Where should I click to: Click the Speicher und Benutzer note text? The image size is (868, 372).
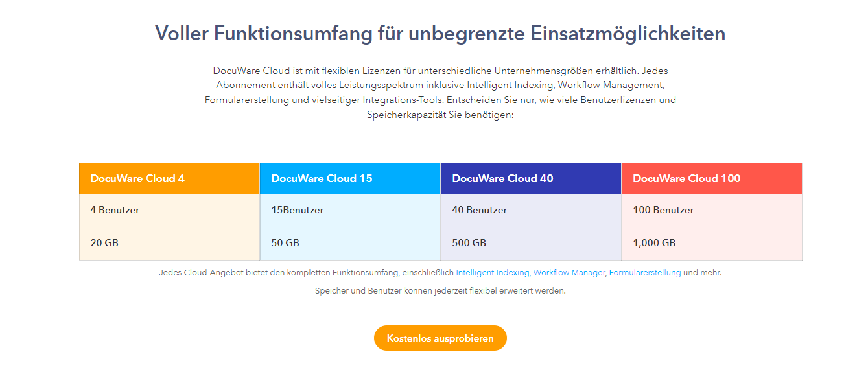click(x=440, y=290)
